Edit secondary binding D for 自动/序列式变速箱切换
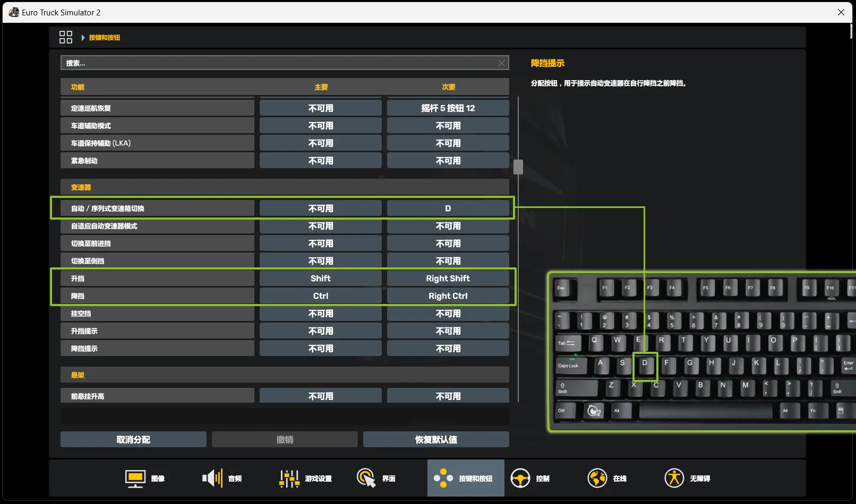This screenshot has width=856, height=504. (x=448, y=208)
